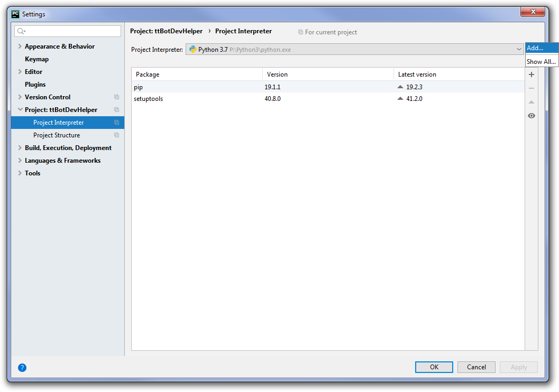Select Project Structure in the sidebar
Image resolution: width=559 pixels, height=392 pixels.
pos(67,135)
